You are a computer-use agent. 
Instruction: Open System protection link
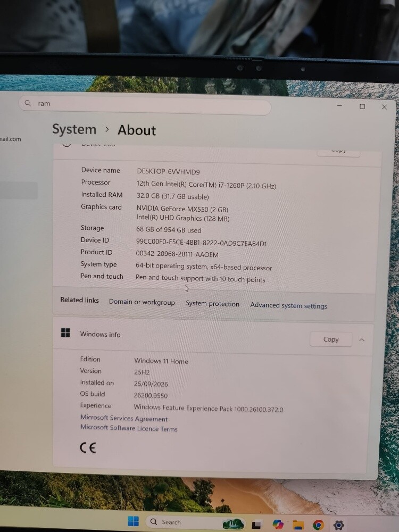(x=212, y=304)
